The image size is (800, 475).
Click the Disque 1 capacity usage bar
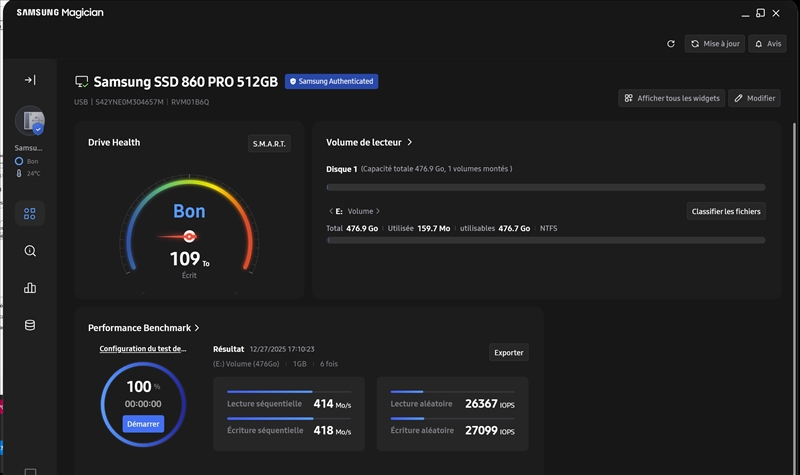tap(546, 187)
